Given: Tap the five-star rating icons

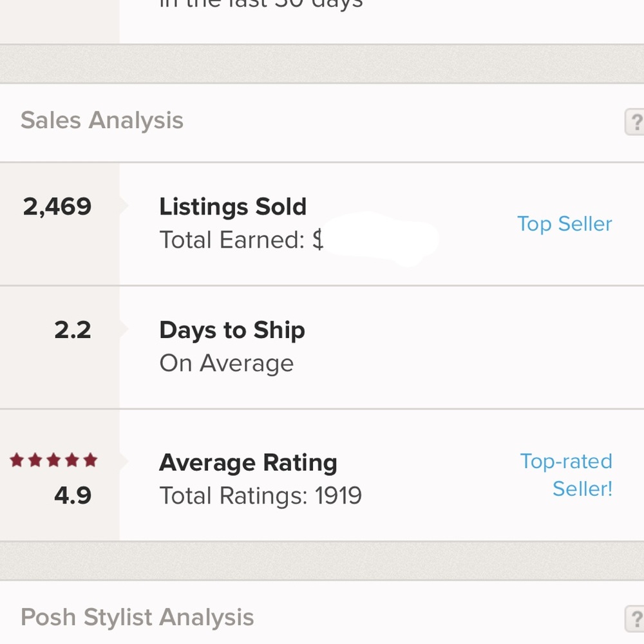Looking at the screenshot, I should [53, 460].
